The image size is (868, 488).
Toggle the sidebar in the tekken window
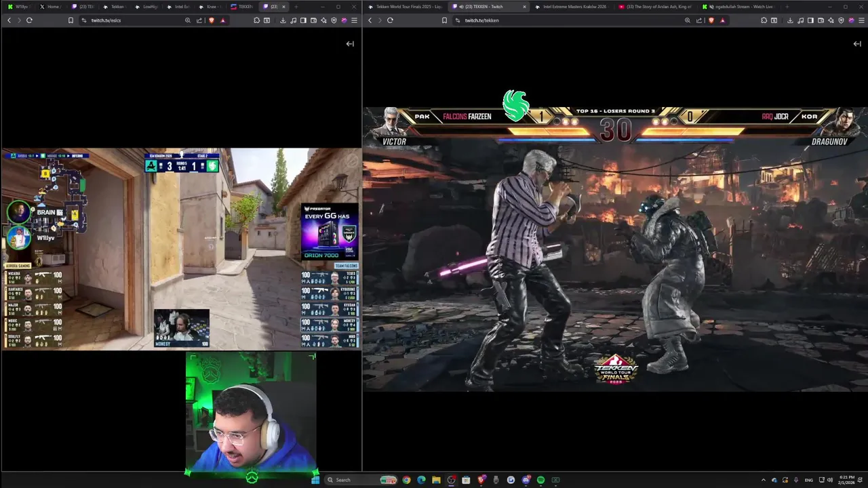(810, 20)
